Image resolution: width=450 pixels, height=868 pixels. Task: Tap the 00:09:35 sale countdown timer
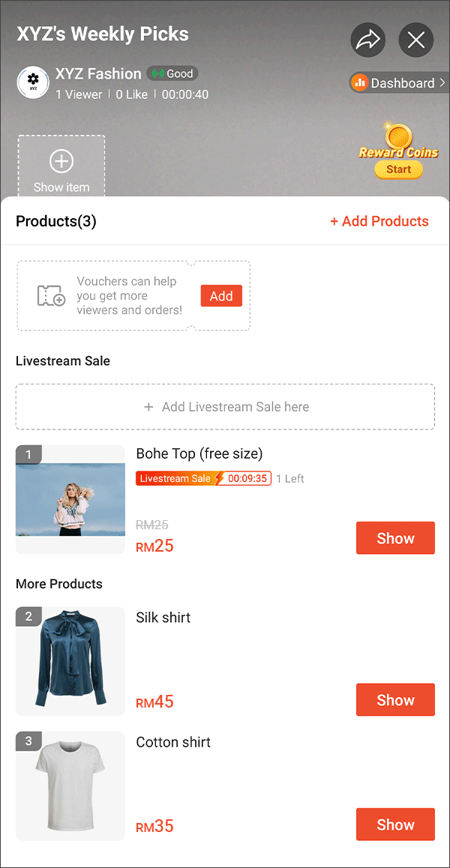(248, 478)
